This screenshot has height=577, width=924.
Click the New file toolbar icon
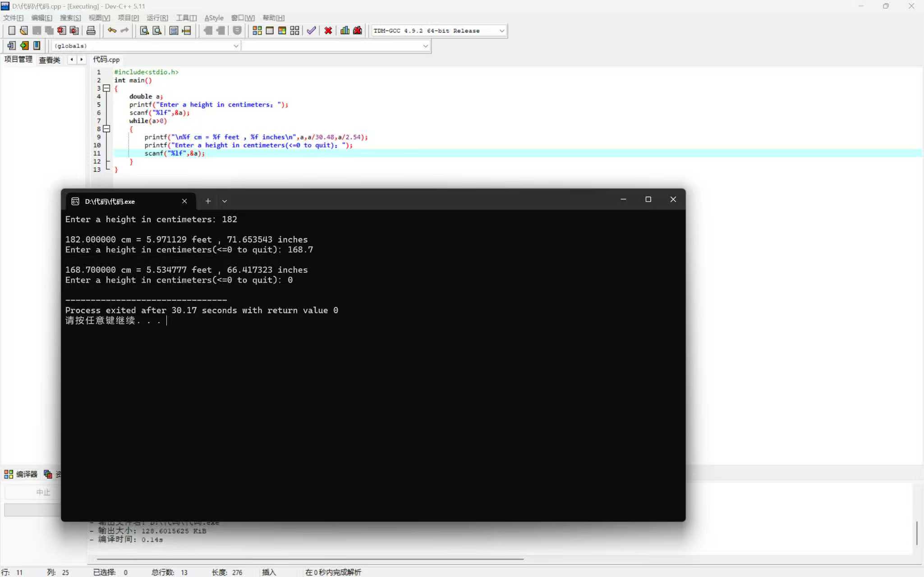pos(12,30)
